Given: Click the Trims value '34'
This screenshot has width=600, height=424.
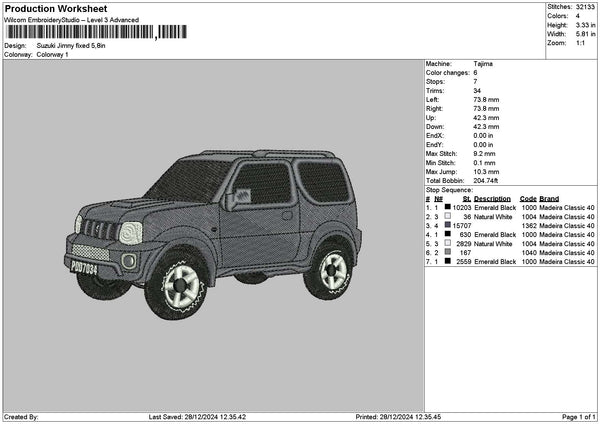Looking at the screenshot, I should (x=477, y=91).
